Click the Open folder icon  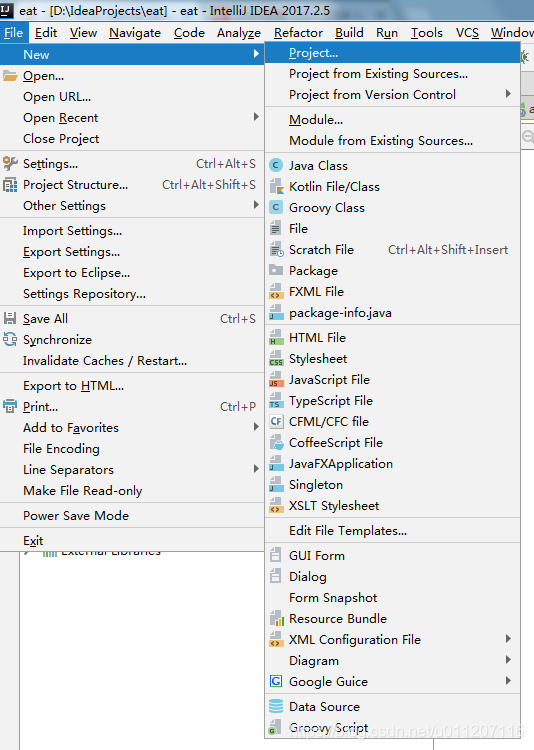(10, 76)
